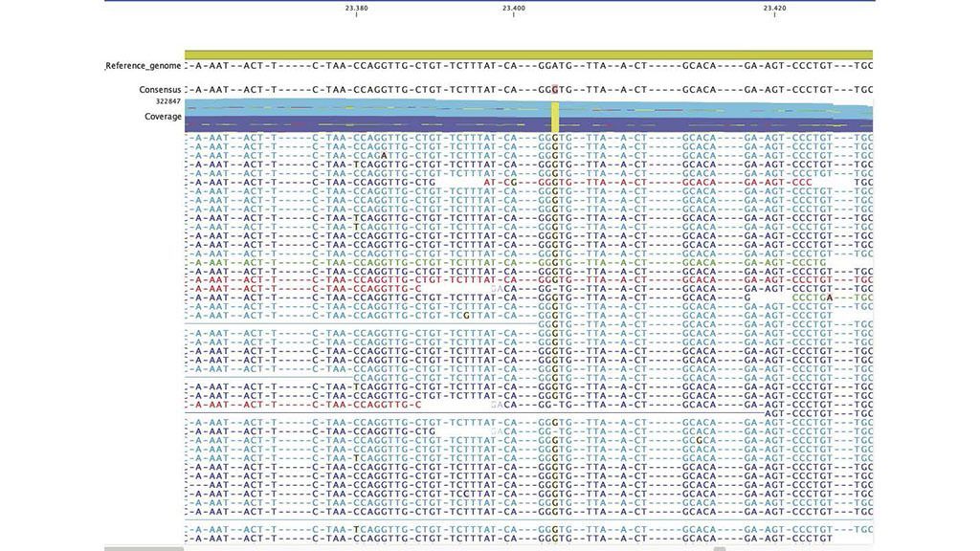Click the 322847 coverage maximum value

coord(167,101)
